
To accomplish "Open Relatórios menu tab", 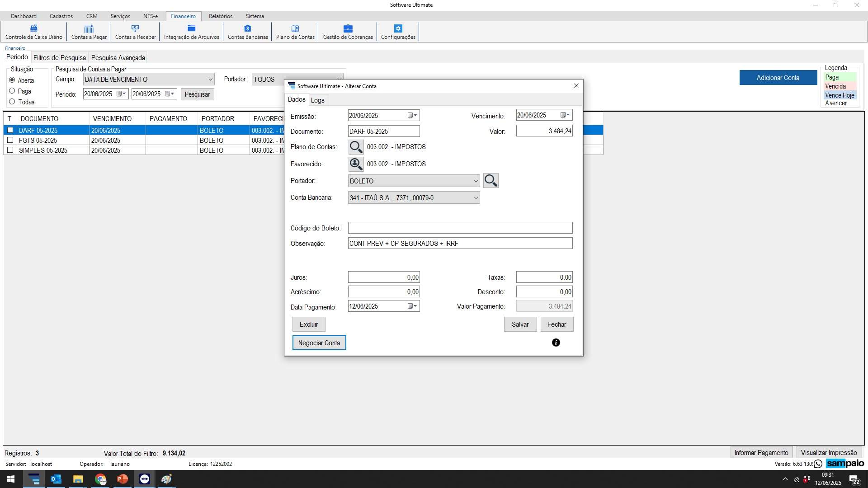I will click(221, 16).
